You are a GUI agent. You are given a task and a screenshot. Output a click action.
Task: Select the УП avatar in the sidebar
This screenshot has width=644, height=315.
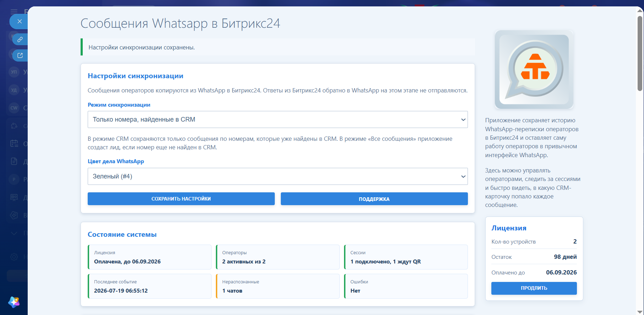pyautogui.click(x=14, y=71)
